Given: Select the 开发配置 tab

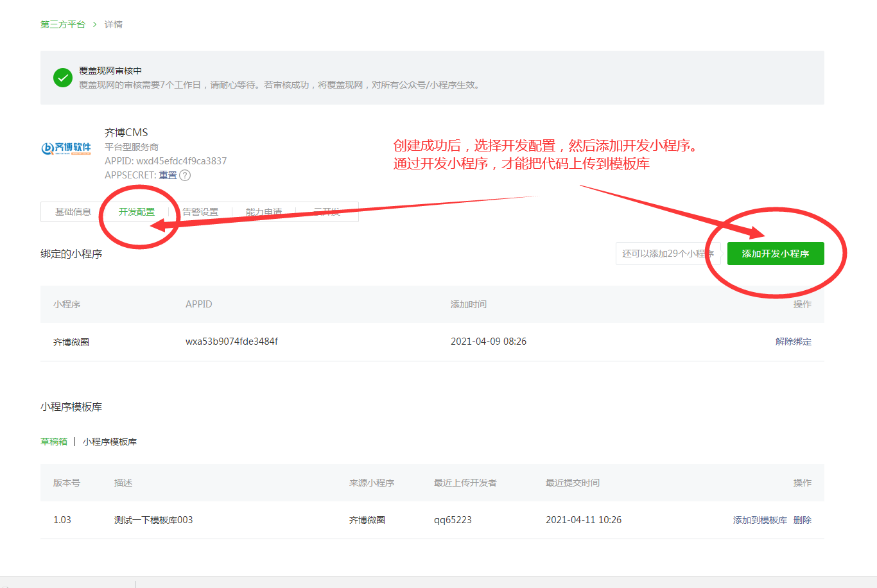Looking at the screenshot, I should coord(136,212).
